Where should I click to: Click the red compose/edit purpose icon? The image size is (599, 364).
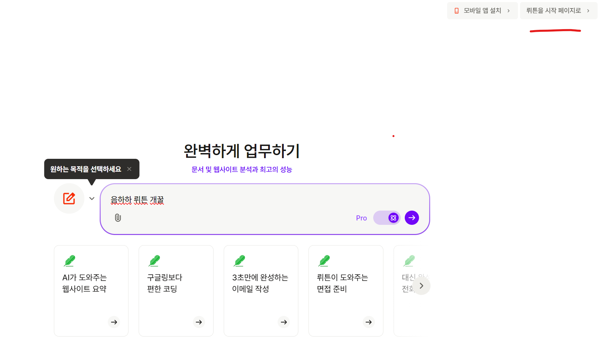pos(69,198)
